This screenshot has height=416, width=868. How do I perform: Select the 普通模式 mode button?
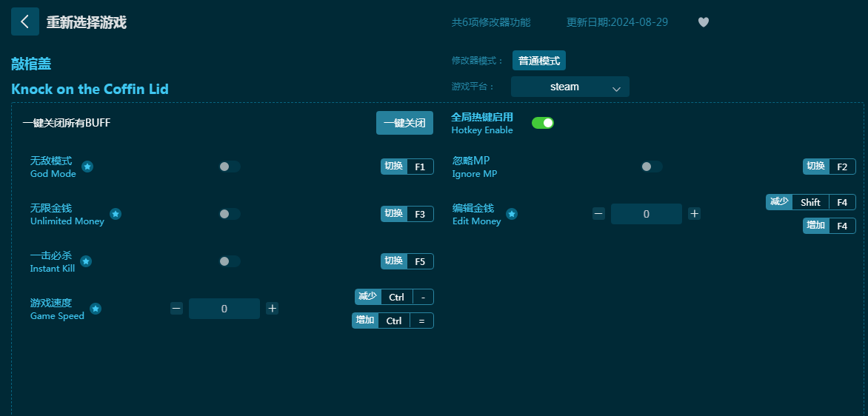tap(539, 61)
